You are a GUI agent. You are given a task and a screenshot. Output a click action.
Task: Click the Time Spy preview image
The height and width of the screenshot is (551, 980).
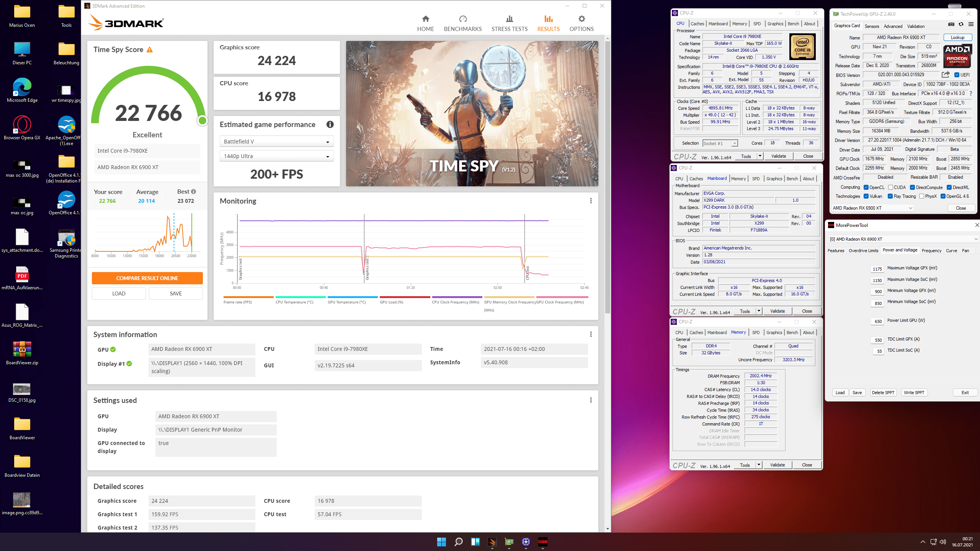(x=472, y=114)
